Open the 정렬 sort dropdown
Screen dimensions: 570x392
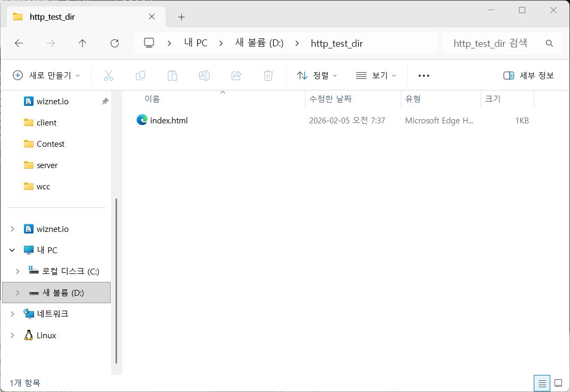tap(317, 76)
